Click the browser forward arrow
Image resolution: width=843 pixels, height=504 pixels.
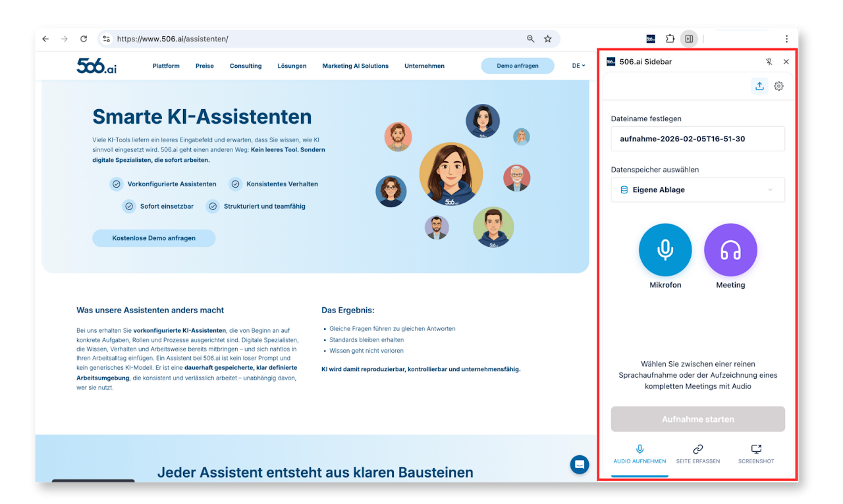[x=65, y=39]
